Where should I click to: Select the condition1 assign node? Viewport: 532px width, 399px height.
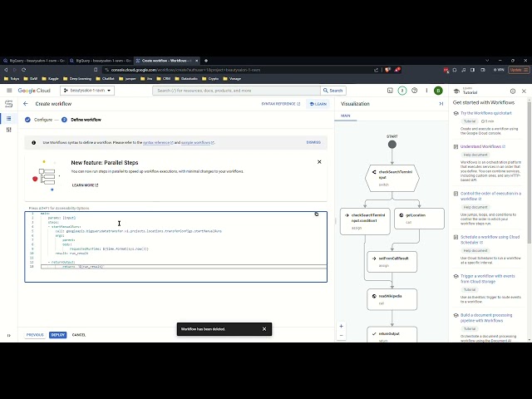point(365,221)
